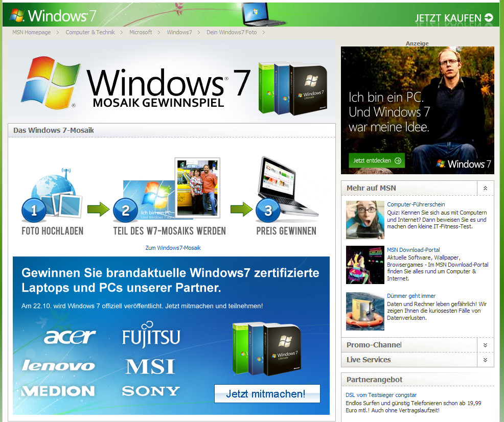Open the Dümmer geht immer link
This screenshot has height=422, width=504.
[411, 296]
